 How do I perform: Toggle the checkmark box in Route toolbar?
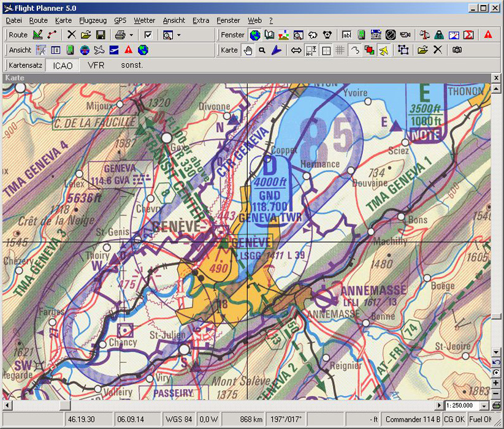pos(148,35)
